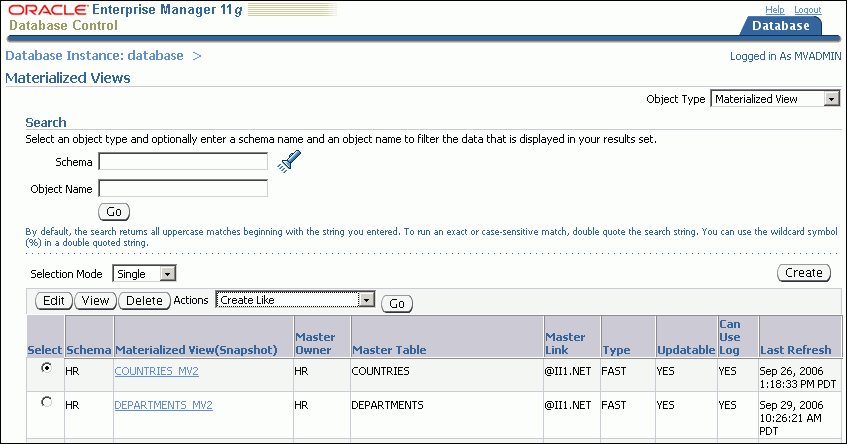The height and width of the screenshot is (444, 847).
Task: Click the Go button beside Actions
Action: coord(397,304)
